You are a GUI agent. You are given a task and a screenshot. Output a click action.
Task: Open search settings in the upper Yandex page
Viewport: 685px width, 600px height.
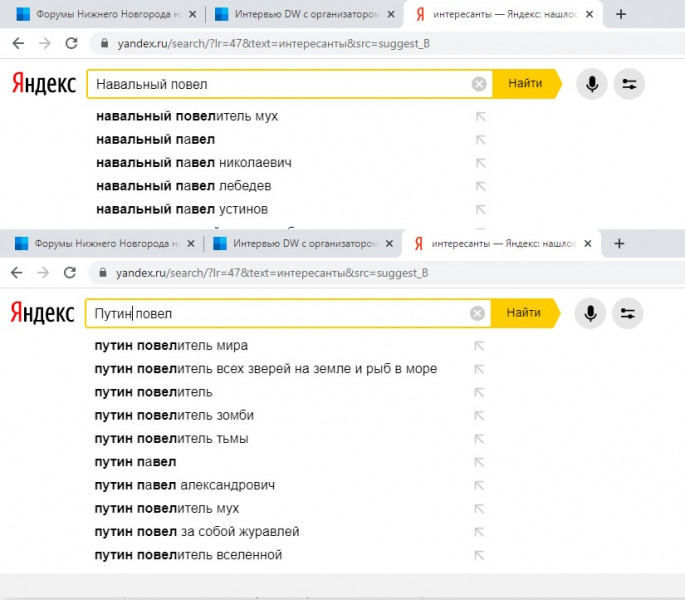click(x=629, y=84)
